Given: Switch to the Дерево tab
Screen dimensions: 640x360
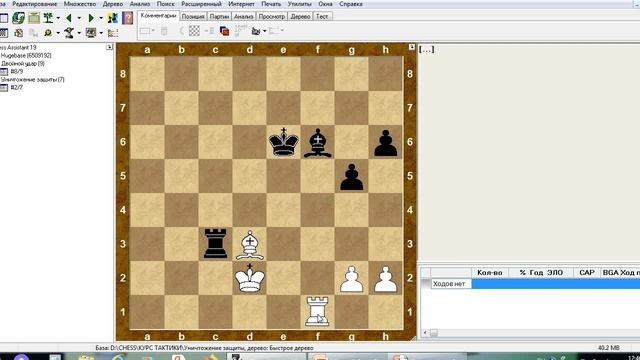Looking at the screenshot, I should (x=300, y=17).
